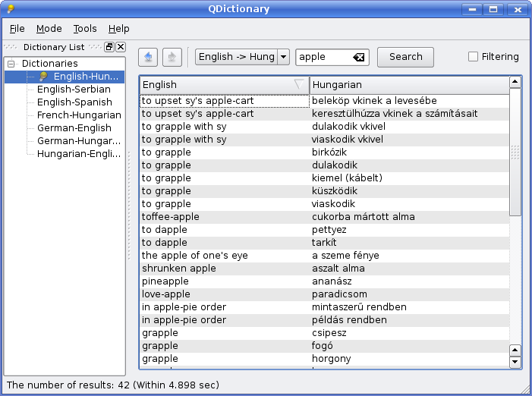Open the Mode menu
The width and height of the screenshot is (532, 396).
coord(49,29)
